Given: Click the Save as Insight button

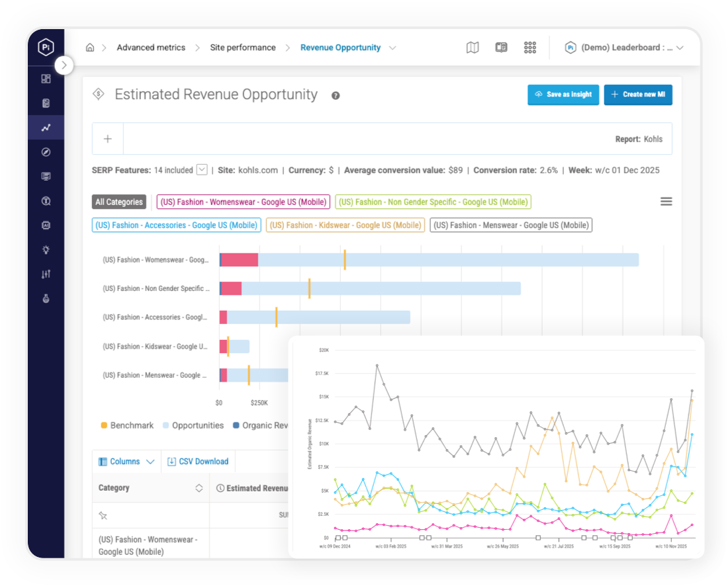Looking at the screenshot, I should 563,95.
